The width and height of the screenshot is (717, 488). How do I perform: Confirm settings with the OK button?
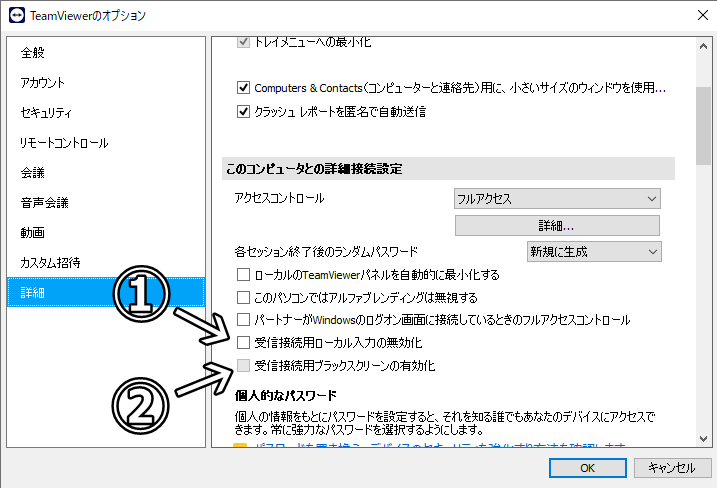588,468
